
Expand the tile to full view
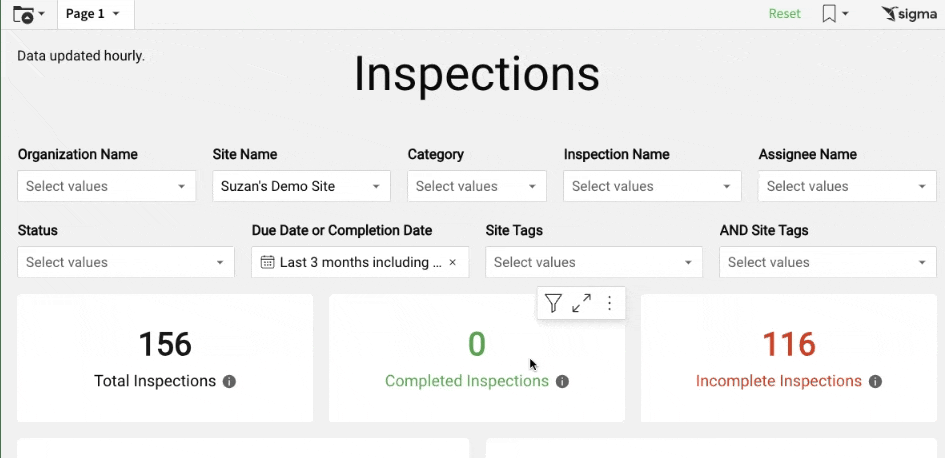pyautogui.click(x=581, y=303)
